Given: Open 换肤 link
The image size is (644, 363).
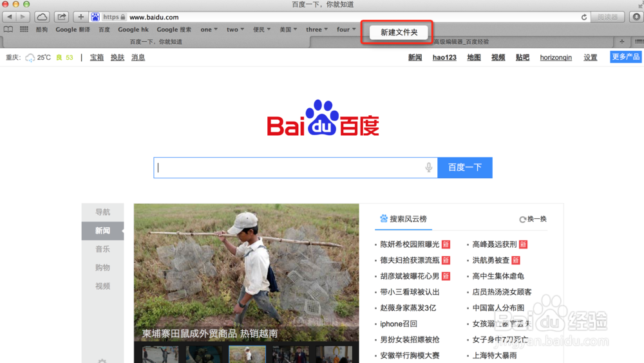Looking at the screenshot, I should click(117, 57).
